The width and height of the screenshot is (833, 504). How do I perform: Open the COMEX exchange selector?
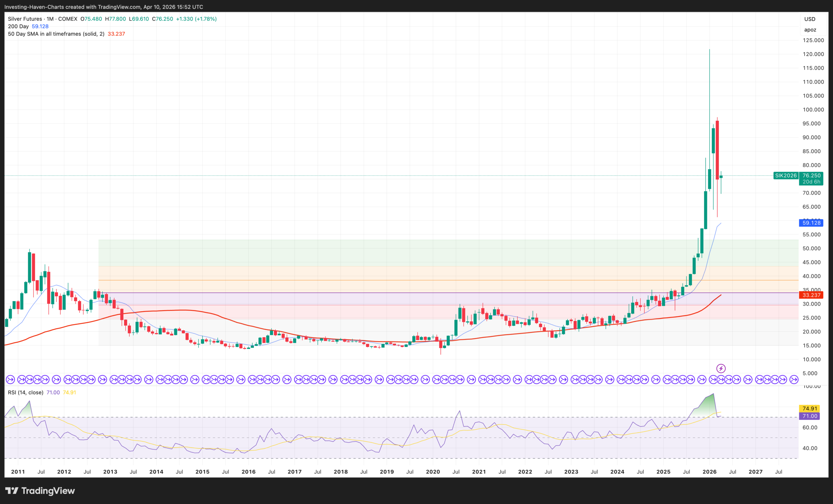click(x=67, y=19)
